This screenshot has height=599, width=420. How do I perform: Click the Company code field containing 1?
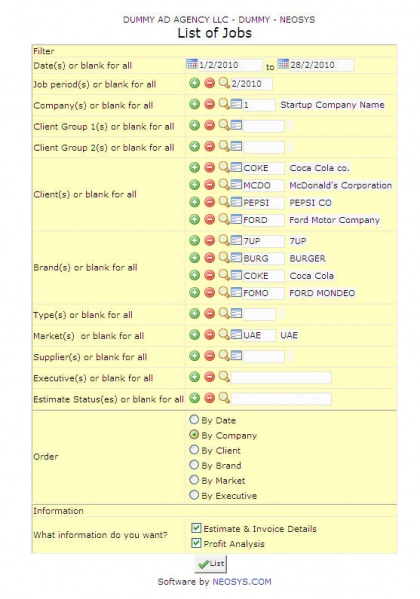pyautogui.click(x=259, y=105)
